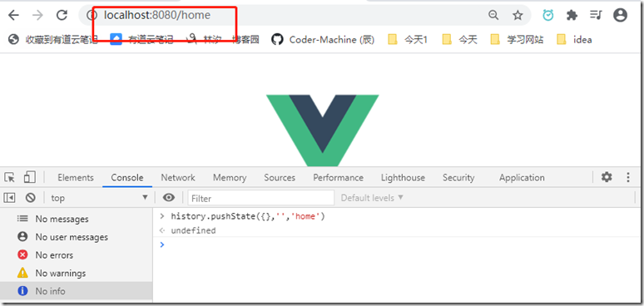
Task: Select No user messages in sidebar
Action: pos(77,237)
